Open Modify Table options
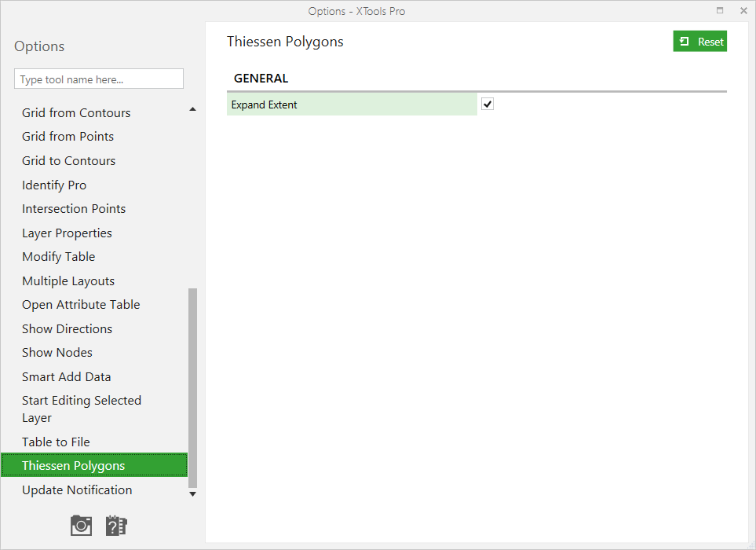Image resolution: width=756 pixels, height=550 pixels. pos(59,257)
